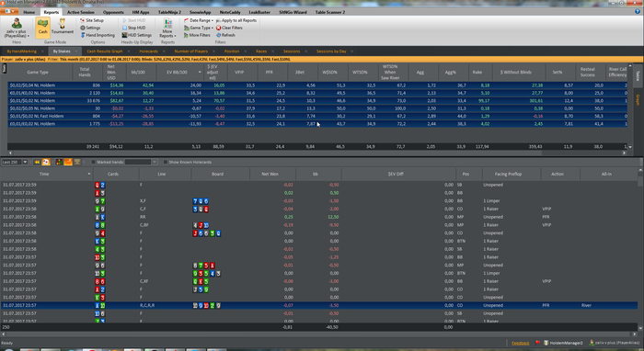644x351 pixels.
Task: Open the HM Apps ribbon tab
Action: (141, 12)
